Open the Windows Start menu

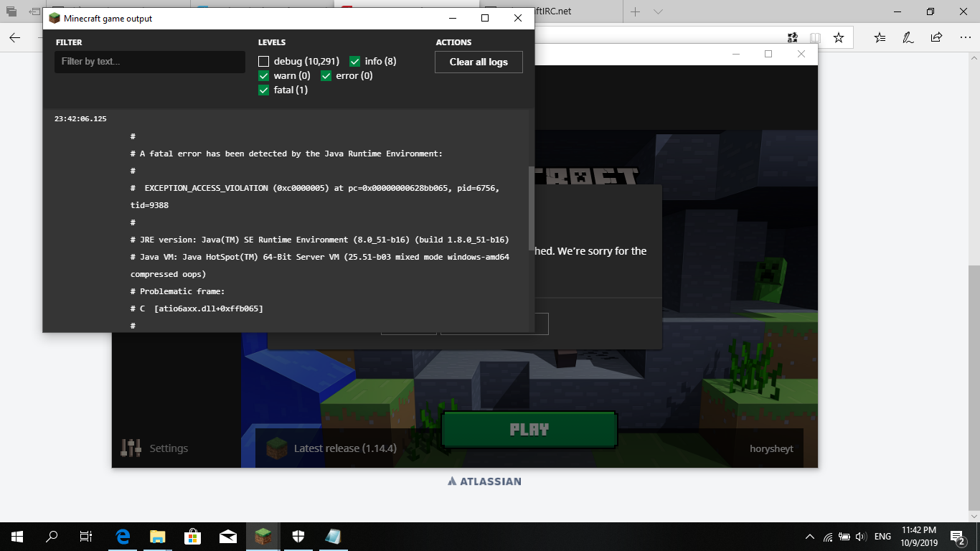pos(17,537)
